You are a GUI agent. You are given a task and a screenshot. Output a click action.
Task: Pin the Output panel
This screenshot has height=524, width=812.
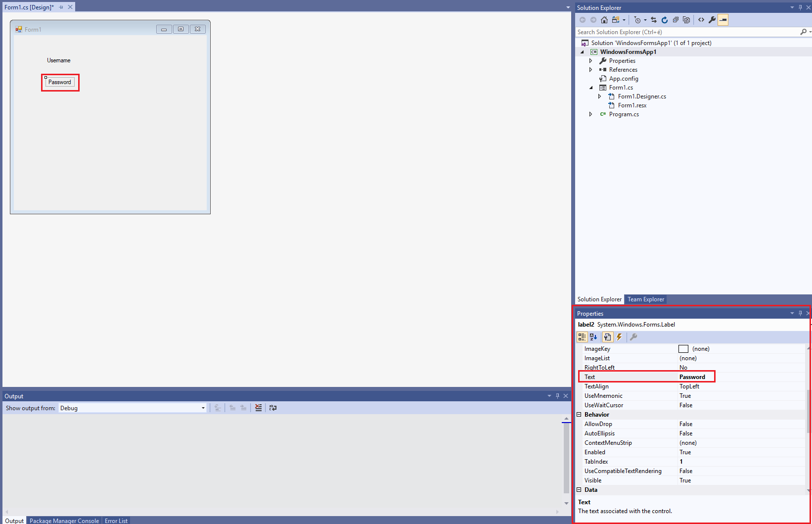(557, 396)
